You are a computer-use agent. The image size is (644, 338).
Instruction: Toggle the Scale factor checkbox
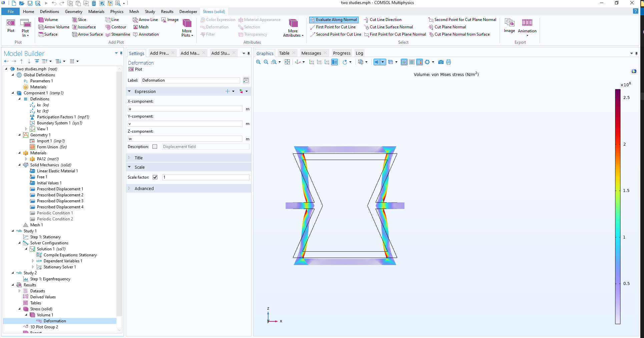[155, 177]
